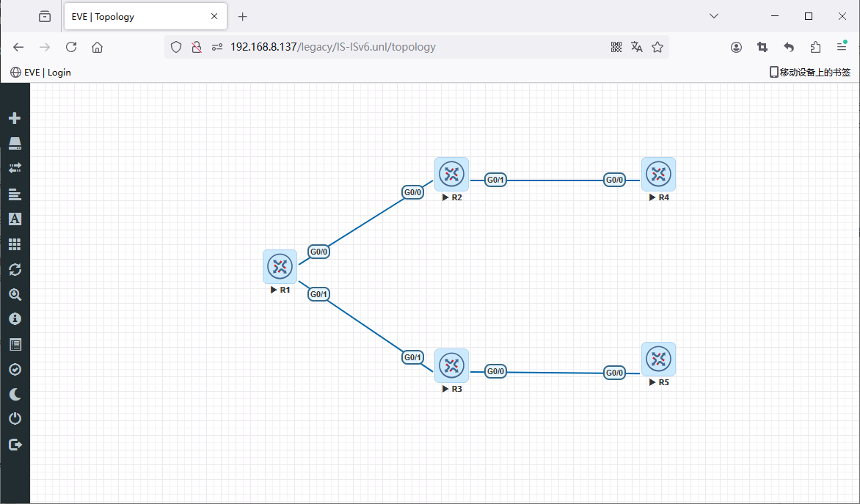Toggle night mode with the moon icon

[15, 395]
